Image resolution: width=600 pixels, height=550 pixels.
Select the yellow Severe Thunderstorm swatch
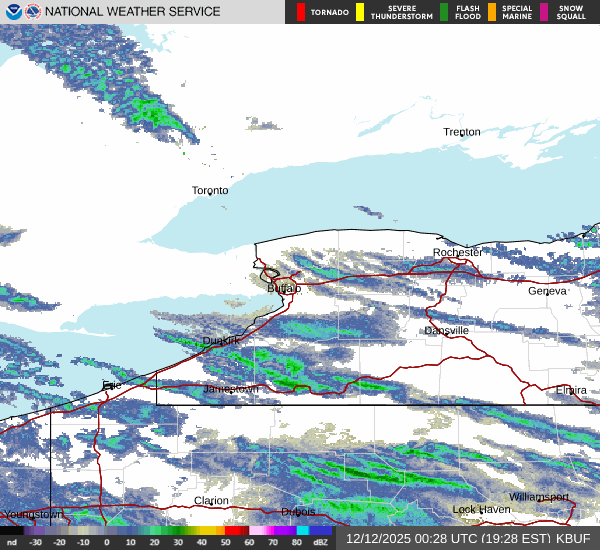tap(360, 12)
